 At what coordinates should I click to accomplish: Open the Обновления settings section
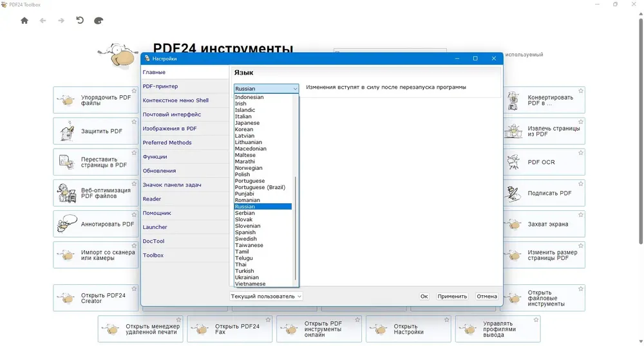tap(159, 171)
